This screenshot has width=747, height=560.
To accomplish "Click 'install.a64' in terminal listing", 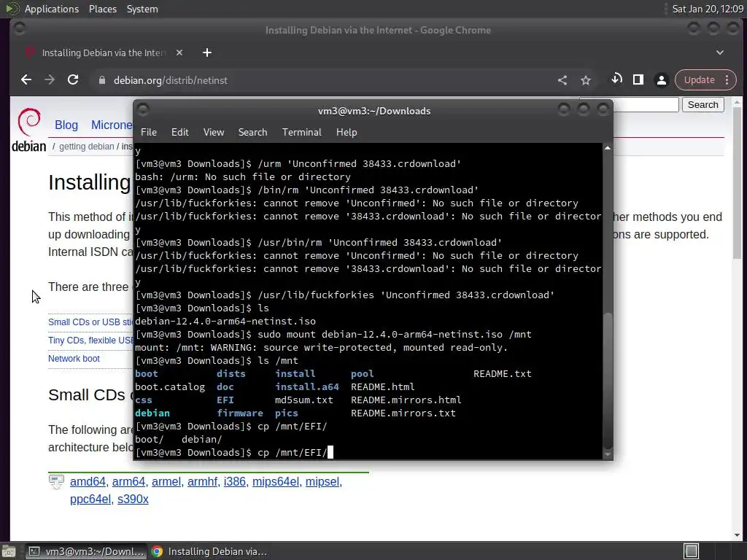I will tap(307, 386).
